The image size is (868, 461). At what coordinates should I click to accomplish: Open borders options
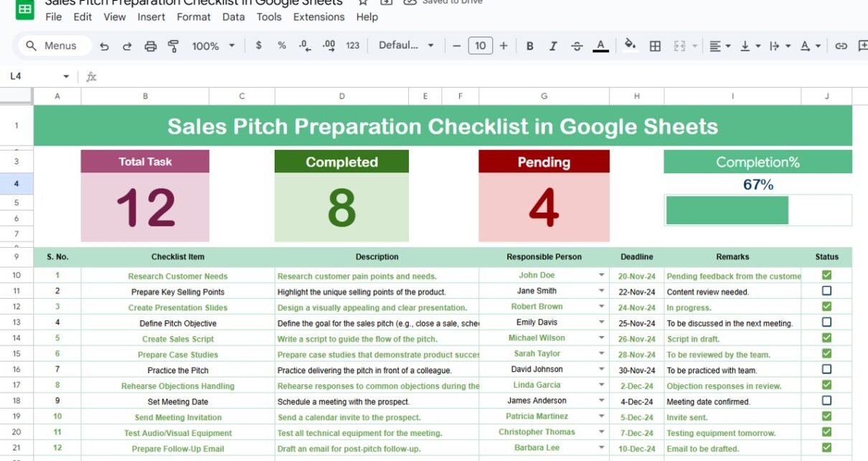(x=655, y=46)
